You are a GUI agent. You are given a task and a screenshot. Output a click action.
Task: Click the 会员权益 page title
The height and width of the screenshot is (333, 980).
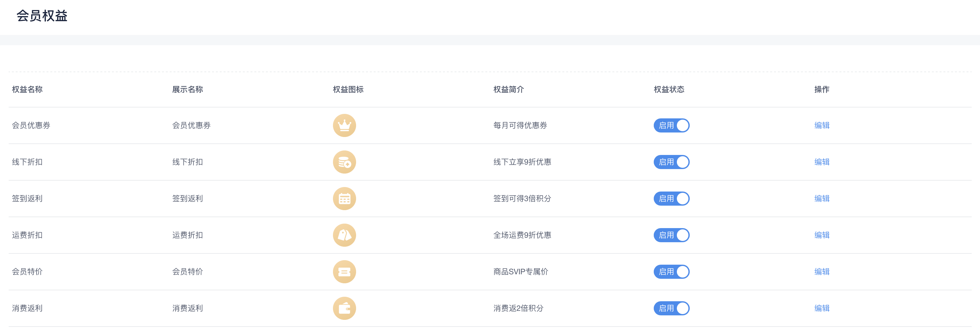(x=42, y=16)
